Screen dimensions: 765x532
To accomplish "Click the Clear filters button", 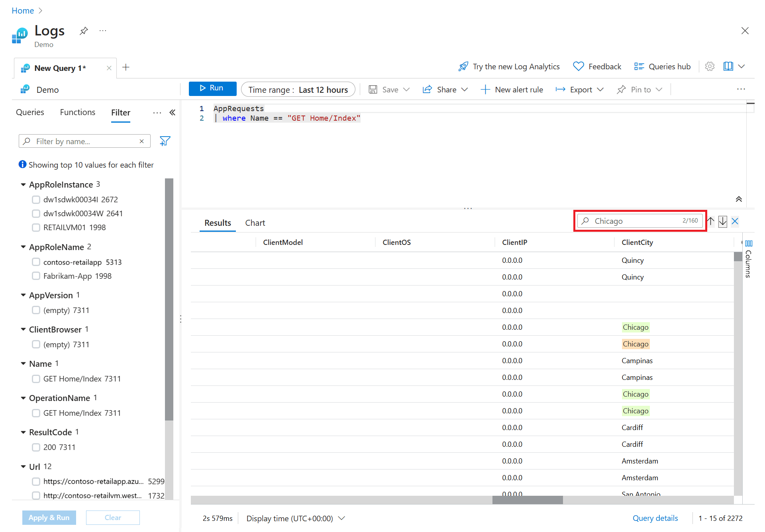I will pyautogui.click(x=113, y=518).
